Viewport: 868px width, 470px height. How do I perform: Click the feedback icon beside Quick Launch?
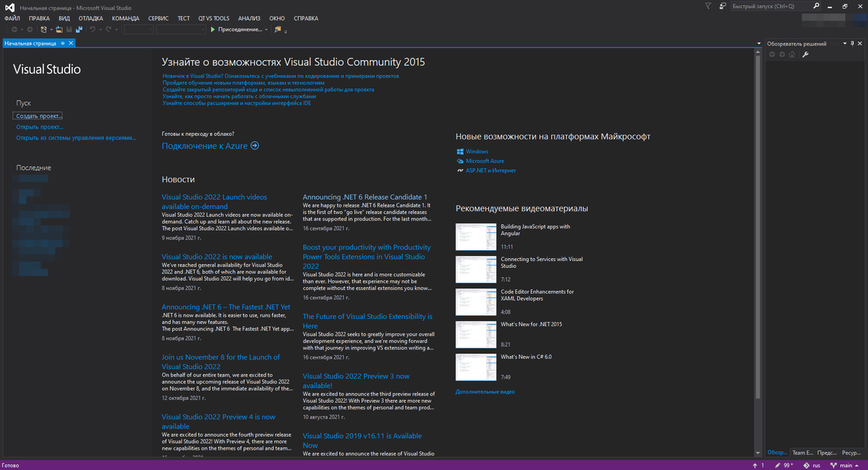(723, 6)
